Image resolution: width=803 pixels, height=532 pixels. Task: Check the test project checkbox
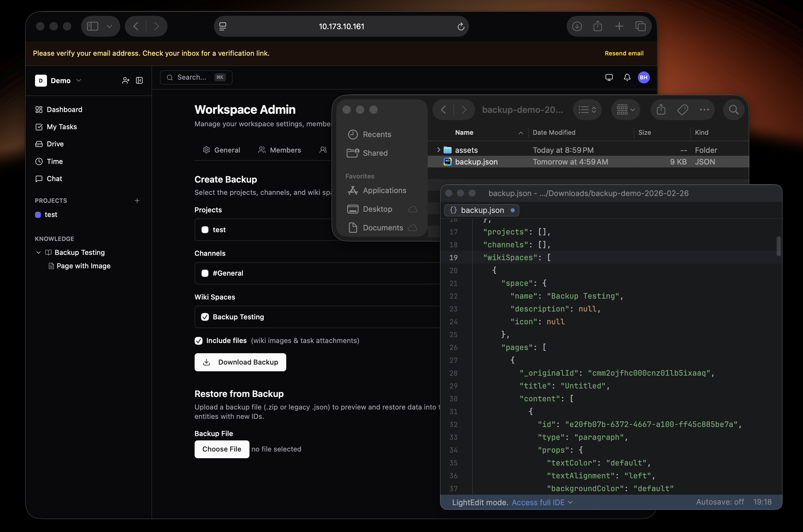pos(205,230)
